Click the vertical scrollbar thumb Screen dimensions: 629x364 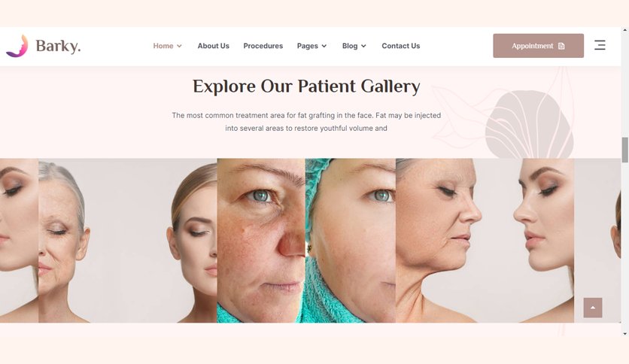coord(625,150)
